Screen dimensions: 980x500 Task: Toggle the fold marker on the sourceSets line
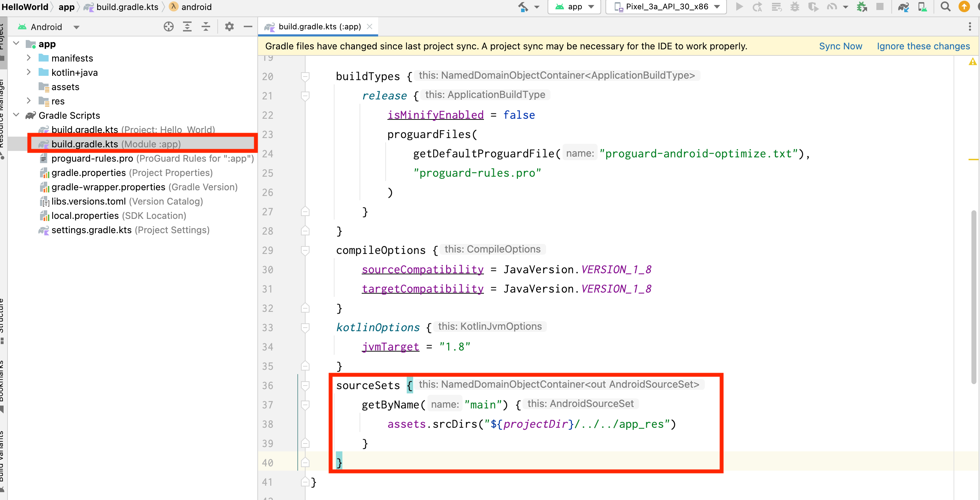coord(305,386)
